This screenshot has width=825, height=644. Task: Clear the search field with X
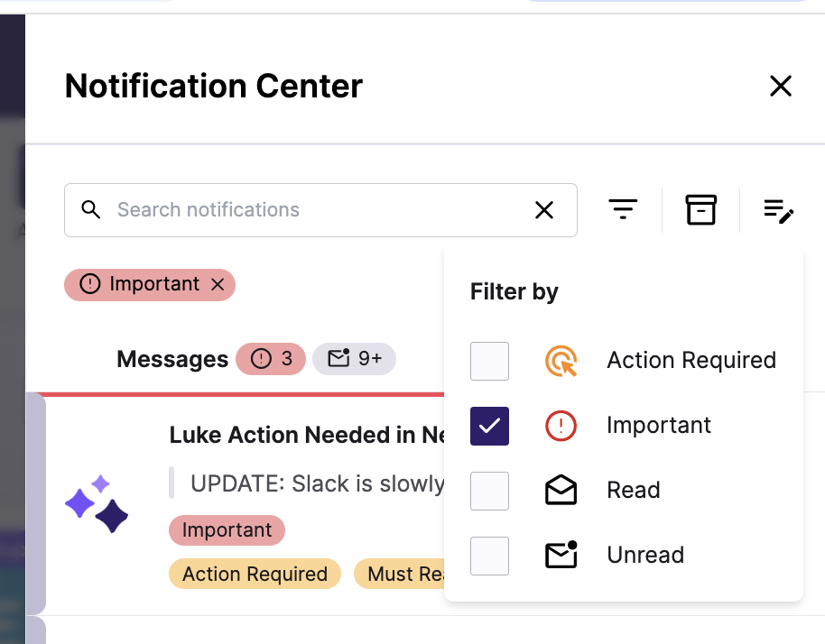point(544,210)
